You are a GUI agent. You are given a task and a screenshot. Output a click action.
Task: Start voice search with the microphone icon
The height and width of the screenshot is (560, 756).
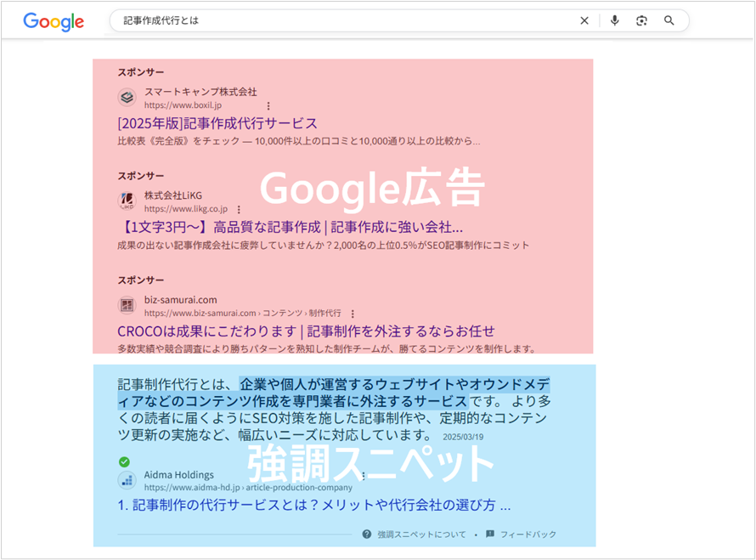coord(615,20)
